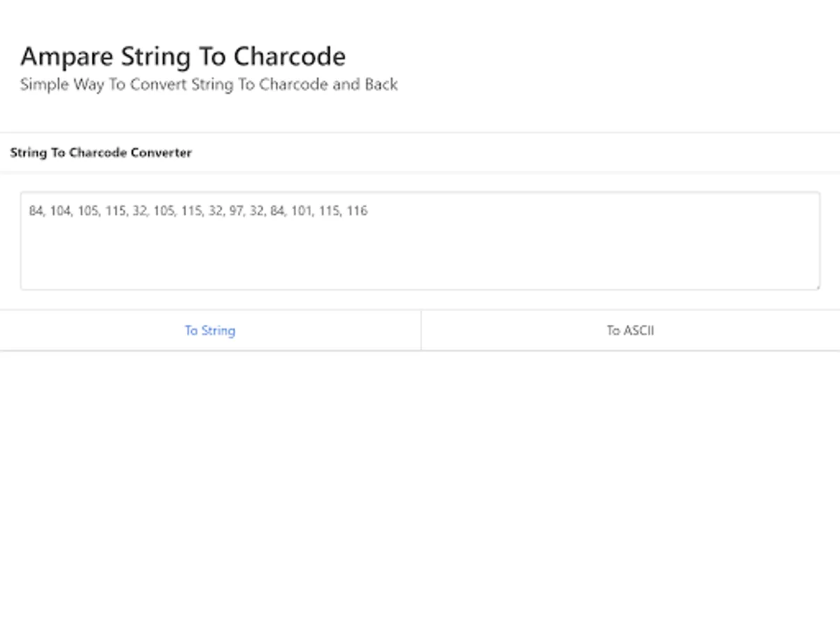Select the String To Charcode Converter header
Image resolution: width=840 pixels, height=630 pixels.
tap(101, 153)
